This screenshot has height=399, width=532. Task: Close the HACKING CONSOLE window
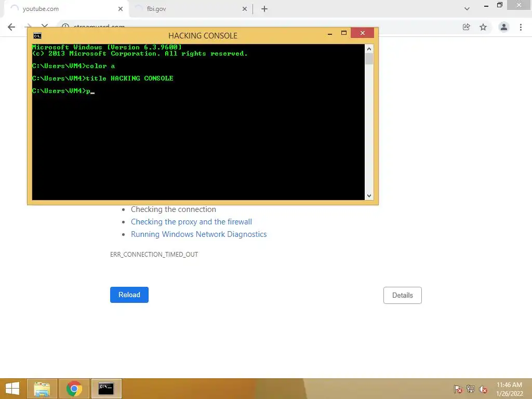coord(362,33)
